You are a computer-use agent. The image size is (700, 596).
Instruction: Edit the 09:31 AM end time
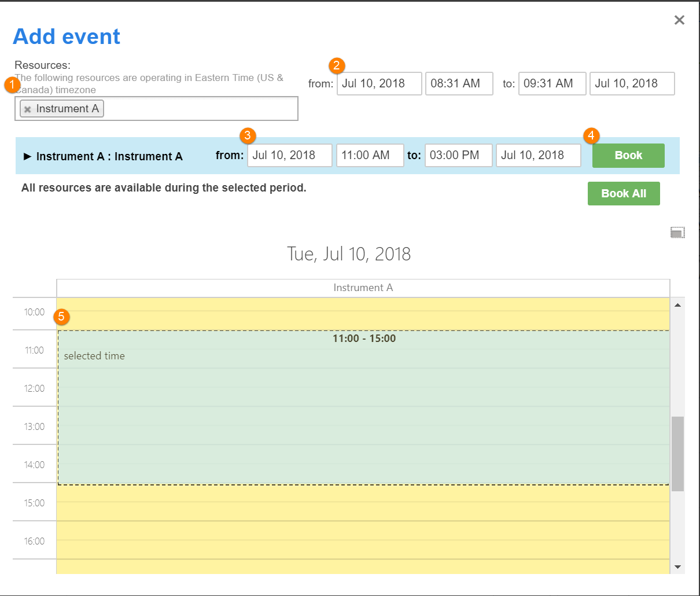[552, 83]
